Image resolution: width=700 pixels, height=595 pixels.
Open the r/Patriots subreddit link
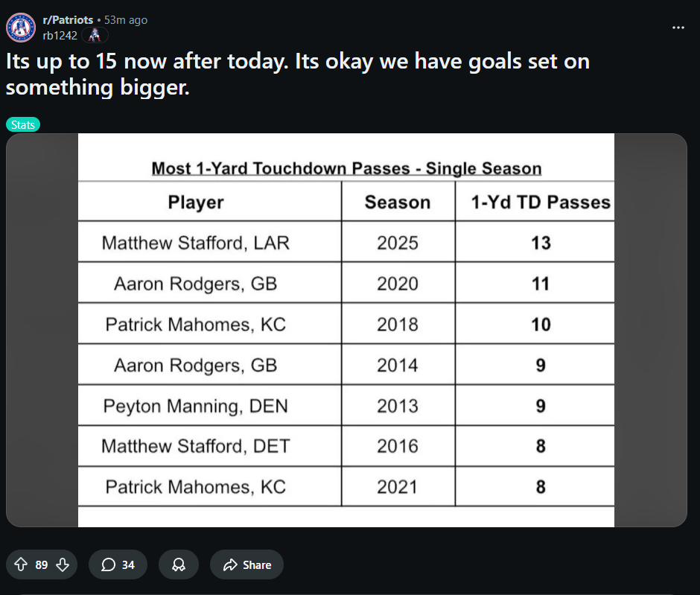tap(68, 20)
